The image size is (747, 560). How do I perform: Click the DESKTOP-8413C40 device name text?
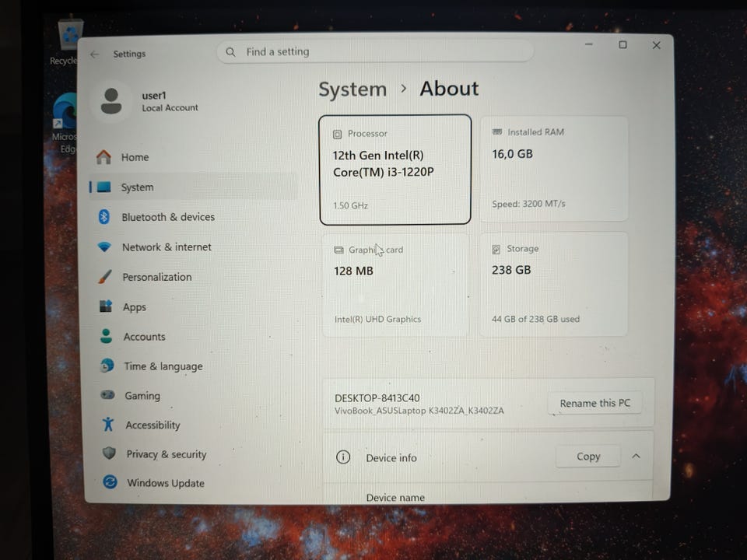(x=377, y=397)
